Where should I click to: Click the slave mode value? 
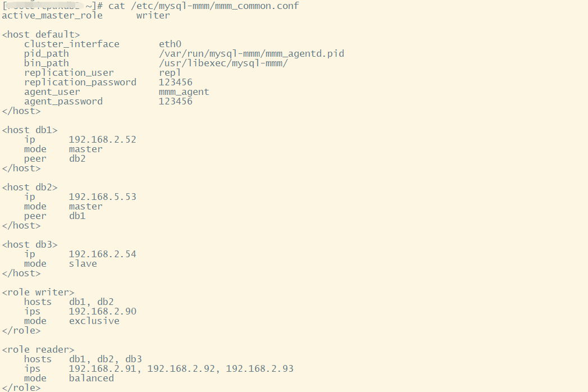(83, 263)
